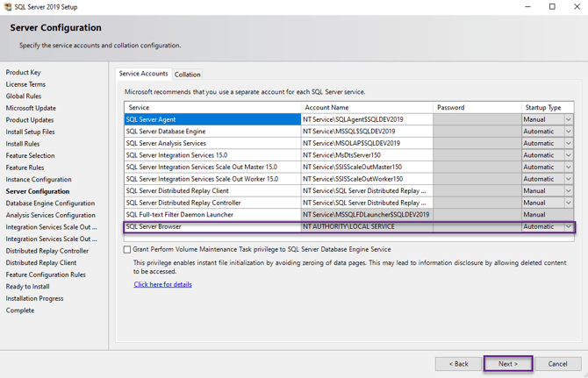Cancel the SQL Server setup
The height and width of the screenshot is (378, 588).
[557, 363]
